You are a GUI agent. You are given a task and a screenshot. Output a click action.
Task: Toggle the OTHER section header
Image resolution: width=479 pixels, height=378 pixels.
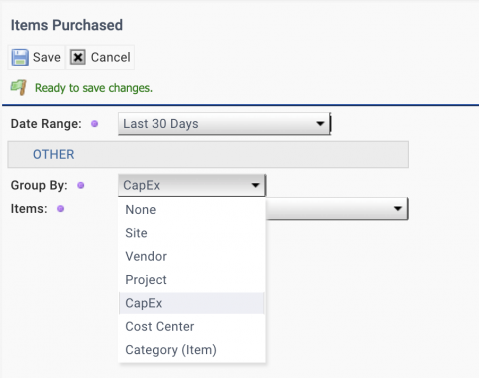208,154
